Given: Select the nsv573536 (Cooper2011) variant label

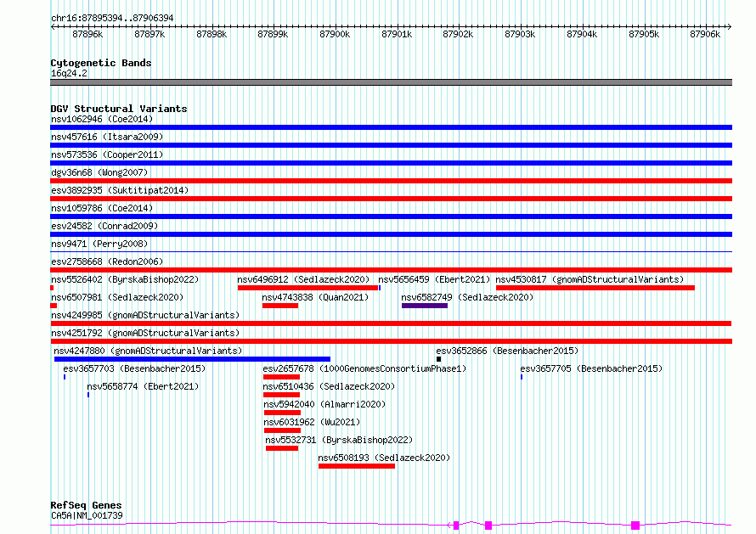Looking at the screenshot, I should (x=107, y=155).
